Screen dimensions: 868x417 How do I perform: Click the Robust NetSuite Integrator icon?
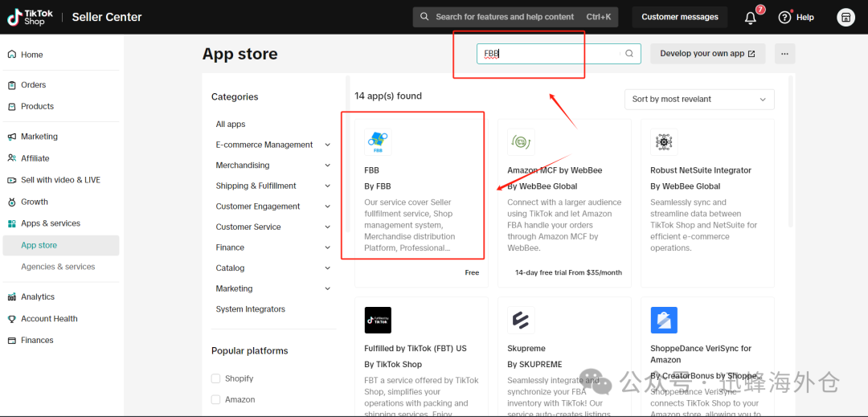tap(664, 142)
